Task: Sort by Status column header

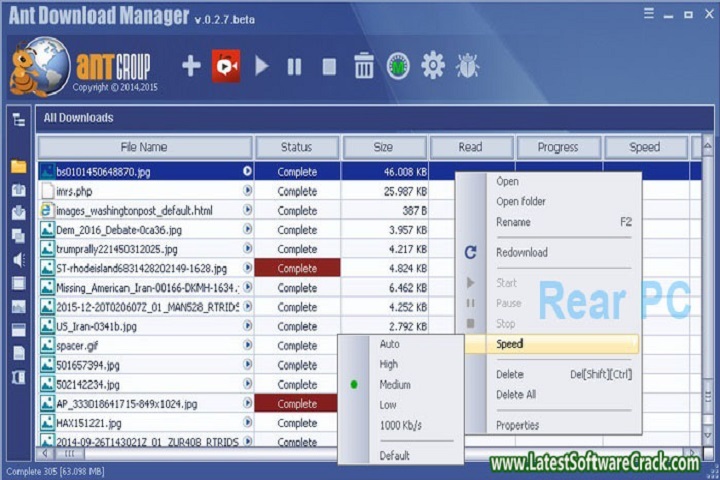Action: (x=297, y=147)
